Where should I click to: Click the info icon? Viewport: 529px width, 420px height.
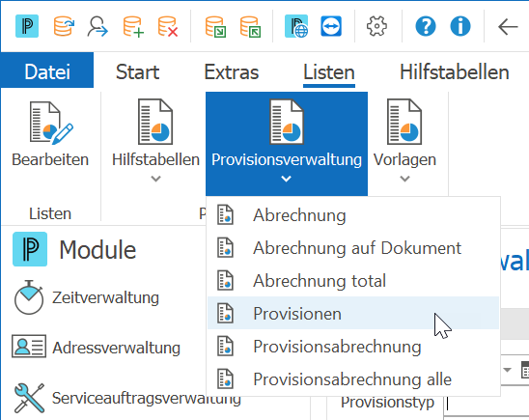(x=460, y=26)
